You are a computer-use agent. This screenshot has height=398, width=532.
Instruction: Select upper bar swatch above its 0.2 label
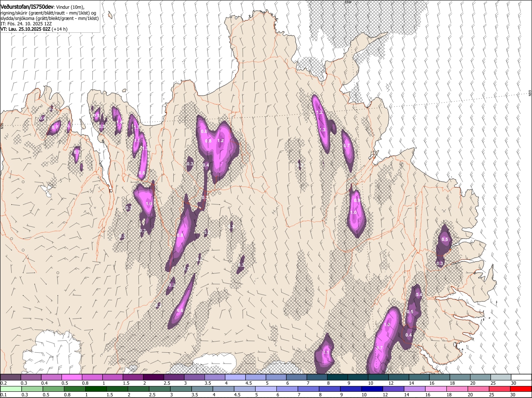coord(10,377)
